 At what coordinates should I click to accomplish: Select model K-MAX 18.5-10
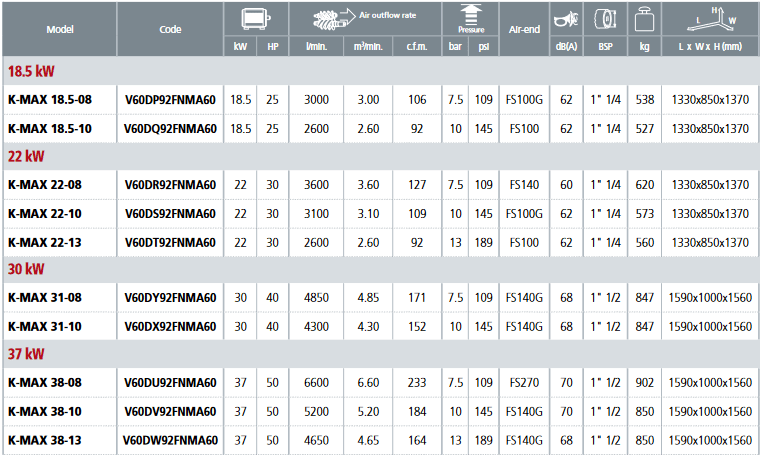click(x=50, y=129)
